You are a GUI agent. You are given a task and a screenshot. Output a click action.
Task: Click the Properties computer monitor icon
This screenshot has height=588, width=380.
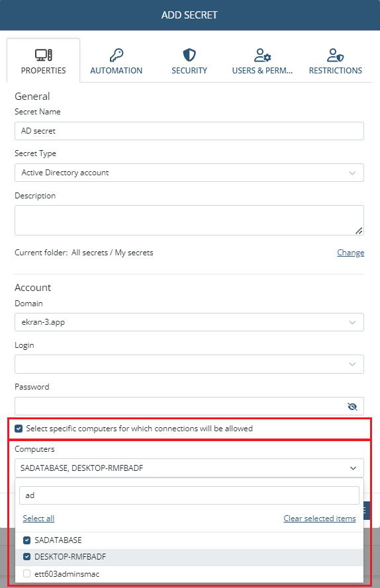[x=44, y=55]
